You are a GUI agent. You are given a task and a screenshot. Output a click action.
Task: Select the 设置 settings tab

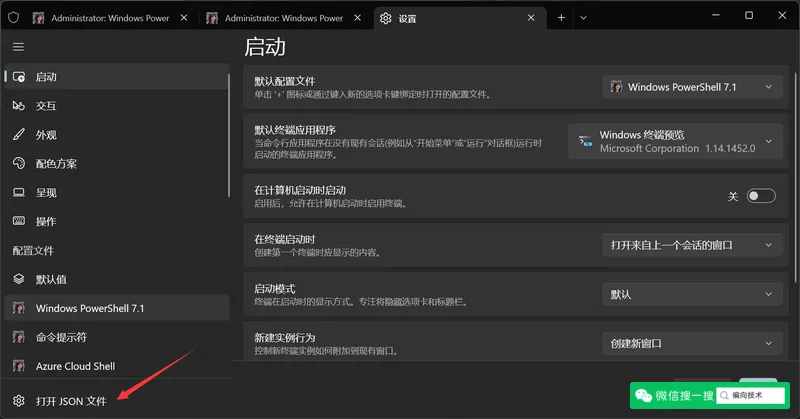click(459, 18)
